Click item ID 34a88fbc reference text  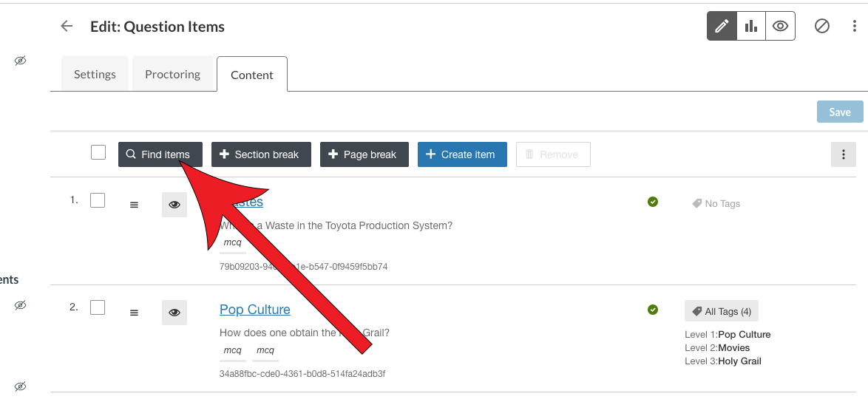pyautogui.click(x=302, y=374)
